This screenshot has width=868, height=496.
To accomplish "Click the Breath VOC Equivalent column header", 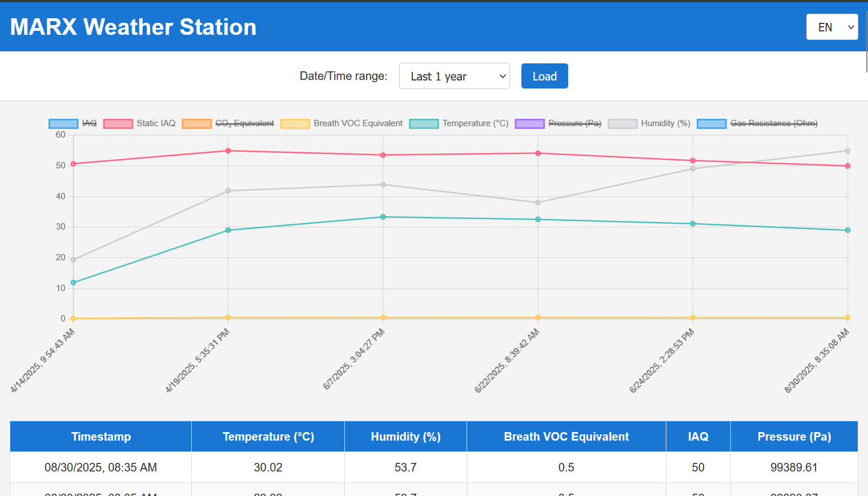I will click(566, 437).
